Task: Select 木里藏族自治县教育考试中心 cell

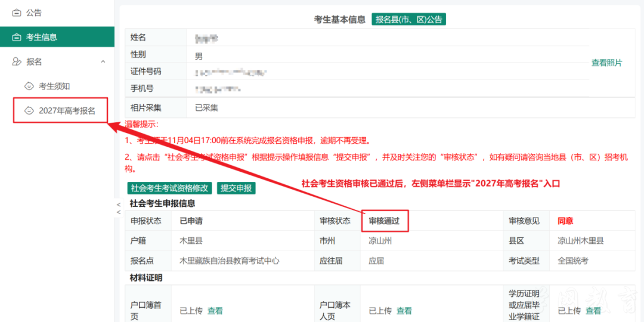Action: (x=230, y=261)
